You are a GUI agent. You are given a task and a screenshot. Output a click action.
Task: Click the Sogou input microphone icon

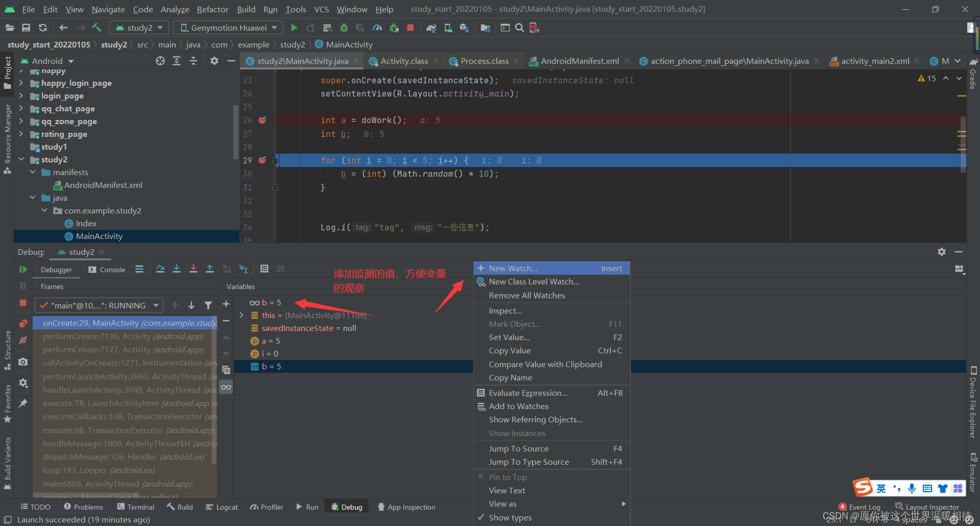tap(912, 488)
